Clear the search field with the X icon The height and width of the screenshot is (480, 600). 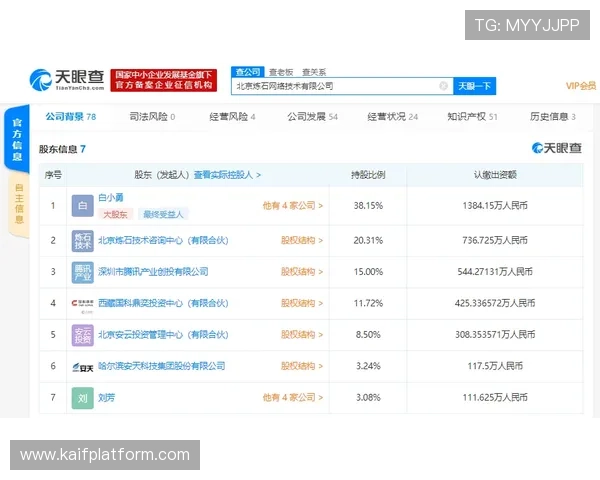tap(443, 86)
